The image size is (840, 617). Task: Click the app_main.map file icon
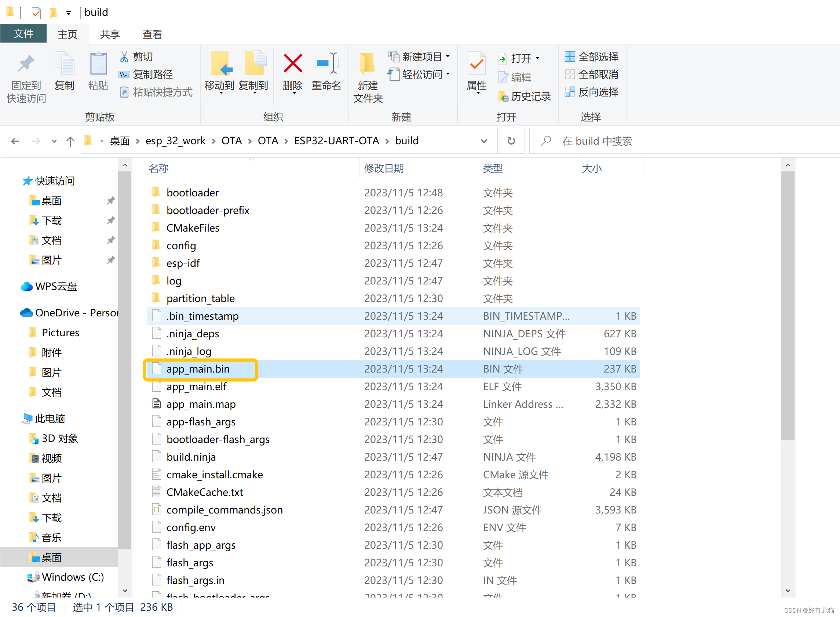(x=157, y=404)
